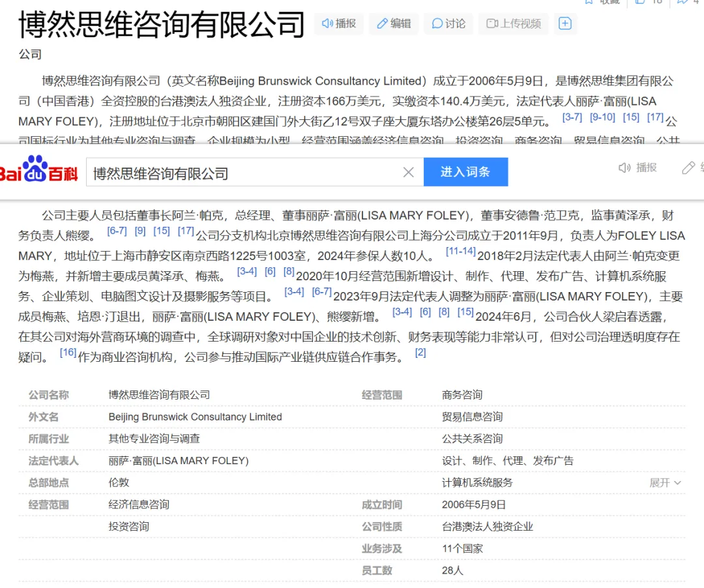704x588 pixels.
Task: Select headquarters value 伦敦
Action: pyautogui.click(x=119, y=483)
